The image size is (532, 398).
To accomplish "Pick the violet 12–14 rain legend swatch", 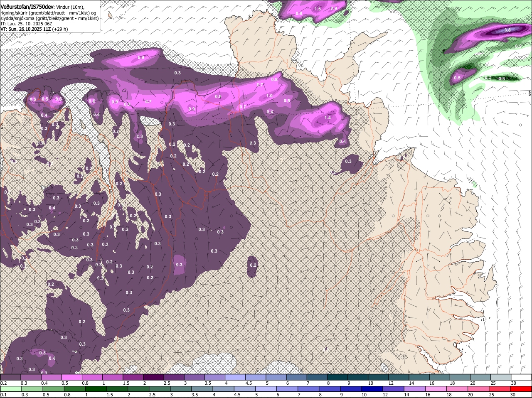I will click(394, 389).
